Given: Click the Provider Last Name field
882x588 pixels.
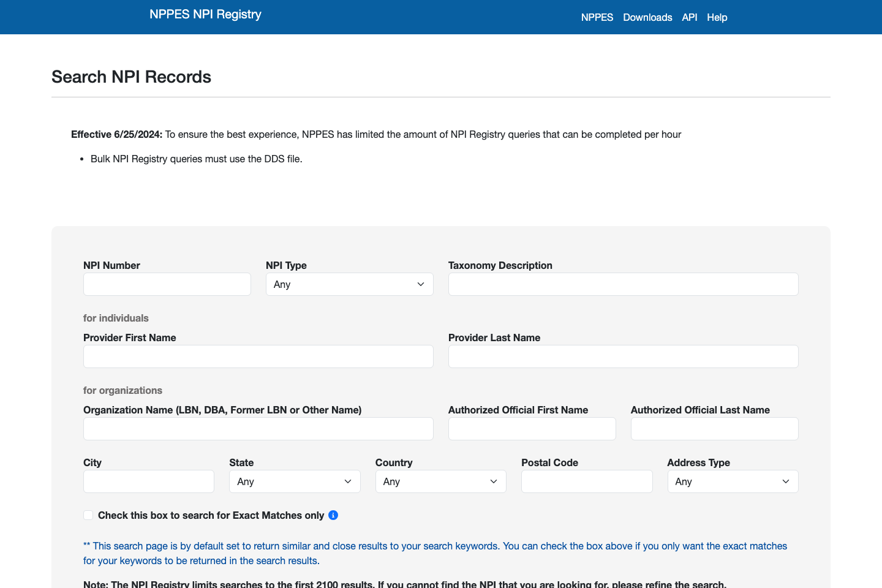Looking at the screenshot, I should [623, 356].
